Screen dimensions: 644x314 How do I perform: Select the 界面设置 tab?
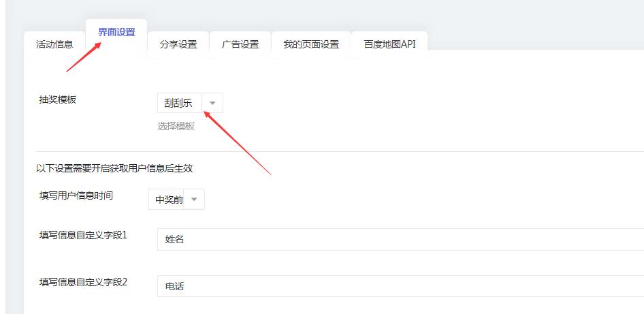coord(116,32)
